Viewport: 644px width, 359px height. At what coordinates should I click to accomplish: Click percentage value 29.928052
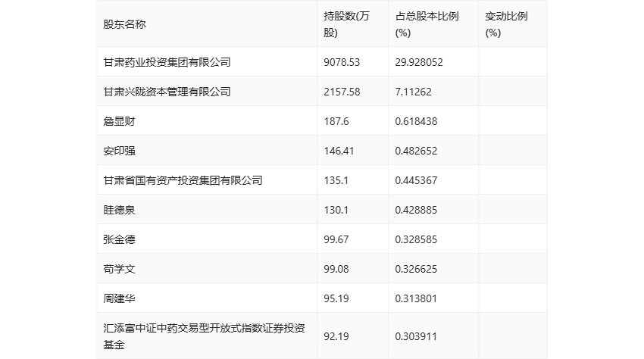(419, 62)
